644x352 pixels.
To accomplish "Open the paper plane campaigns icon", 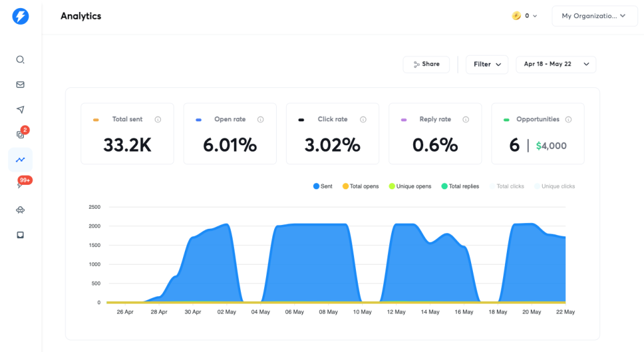I will pos(20,109).
